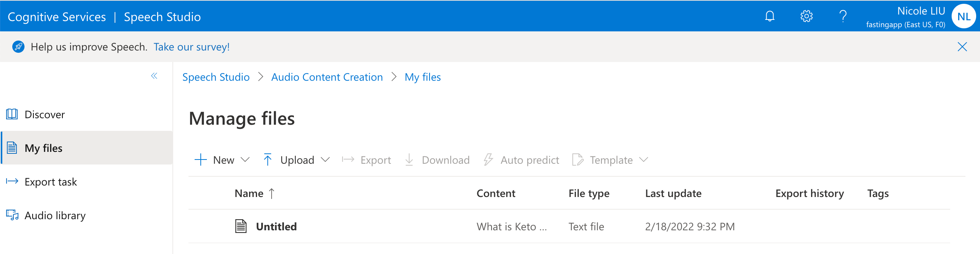Viewport: 980px width, 254px height.
Task: Click the plus icon for New
Action: (201, 160)
